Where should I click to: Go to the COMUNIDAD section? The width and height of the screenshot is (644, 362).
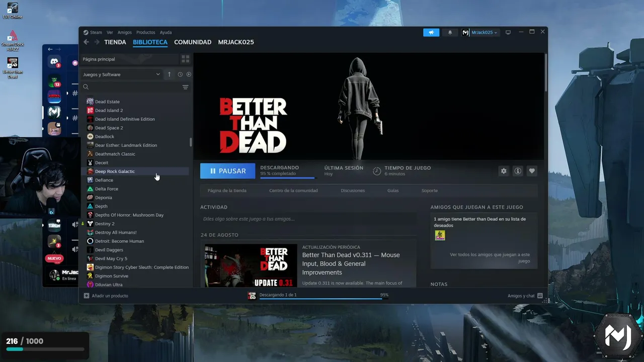[x=193, y=42]
